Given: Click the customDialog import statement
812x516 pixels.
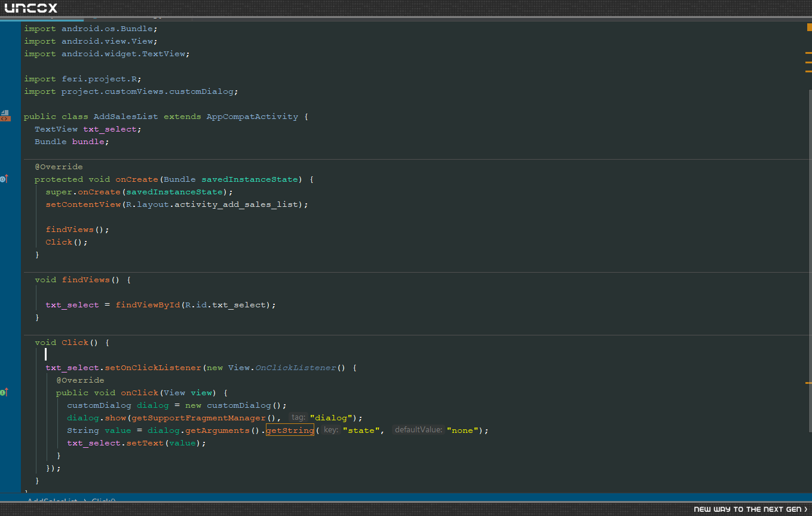Looking at the screenshot, I should coord(131,91).
